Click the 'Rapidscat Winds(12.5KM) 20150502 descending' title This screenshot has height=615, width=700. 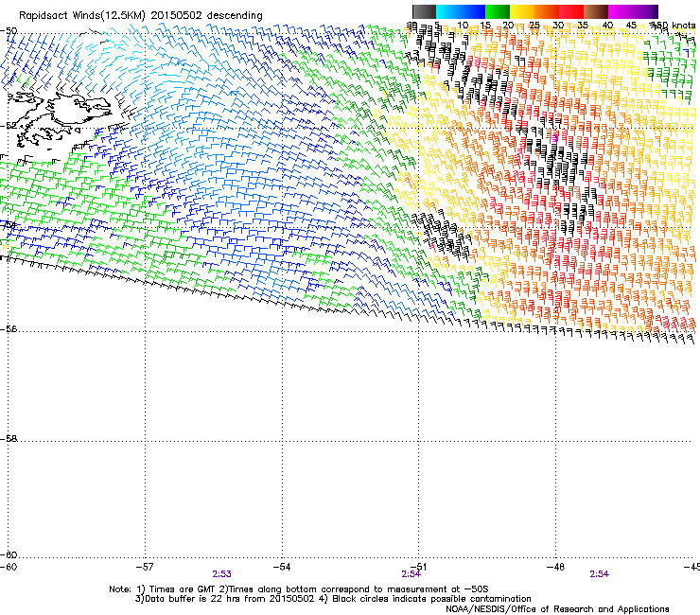(x=141, y=15)
